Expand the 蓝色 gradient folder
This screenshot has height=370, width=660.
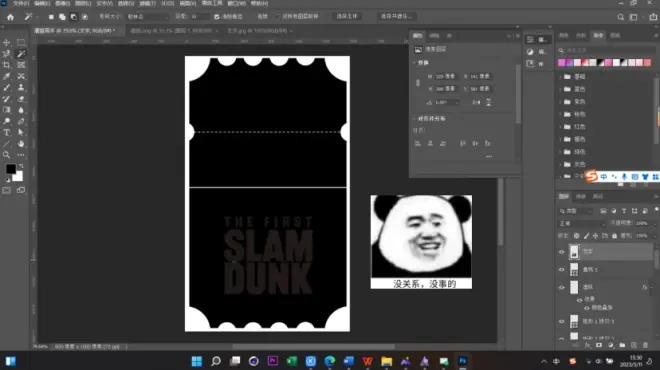561,89
